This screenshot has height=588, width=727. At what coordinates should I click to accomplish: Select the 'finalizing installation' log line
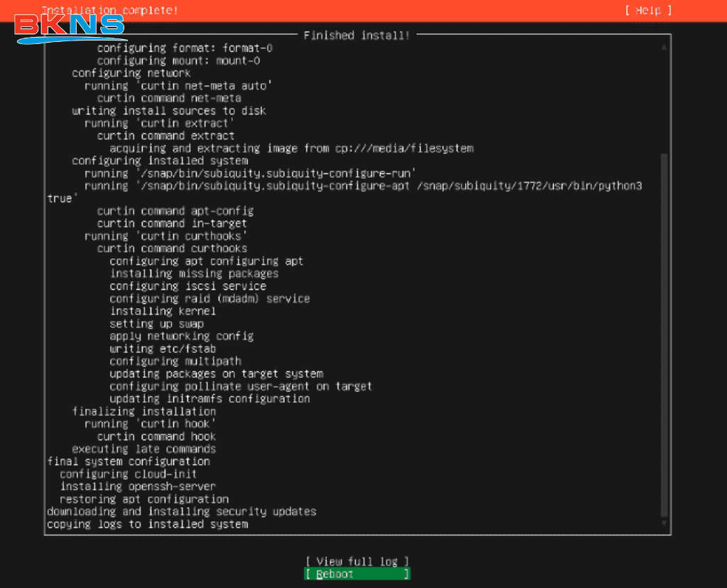[x=144, y=411]
